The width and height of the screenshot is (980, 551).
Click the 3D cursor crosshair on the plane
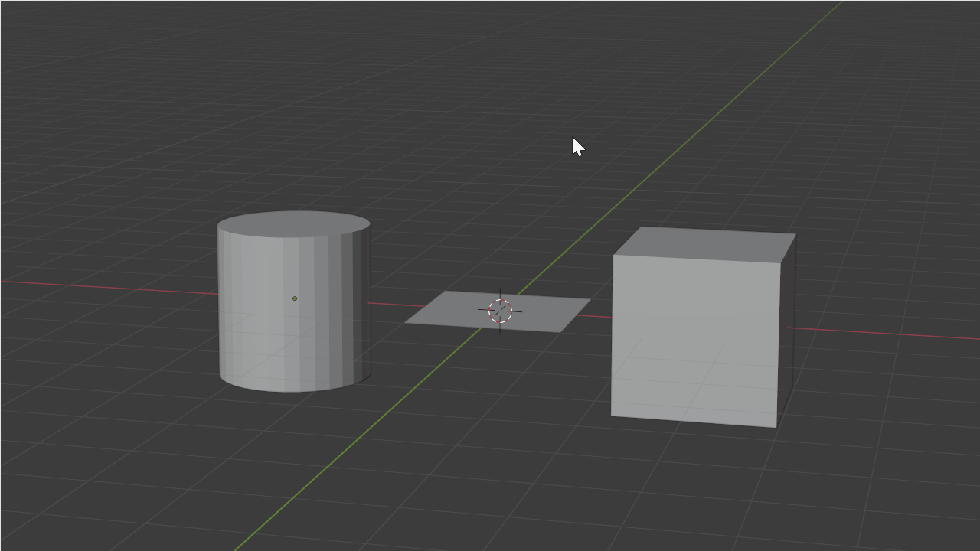(500, 311)
